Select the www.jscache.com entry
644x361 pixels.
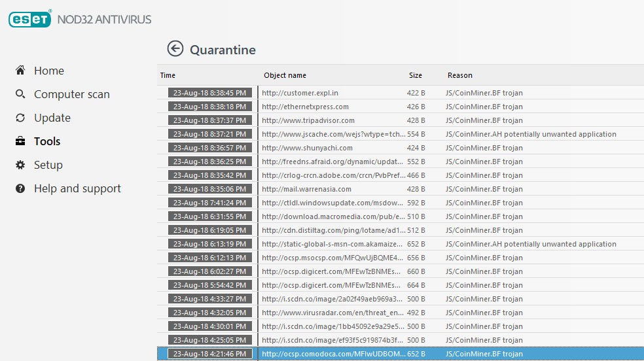[x=401, y=133]
